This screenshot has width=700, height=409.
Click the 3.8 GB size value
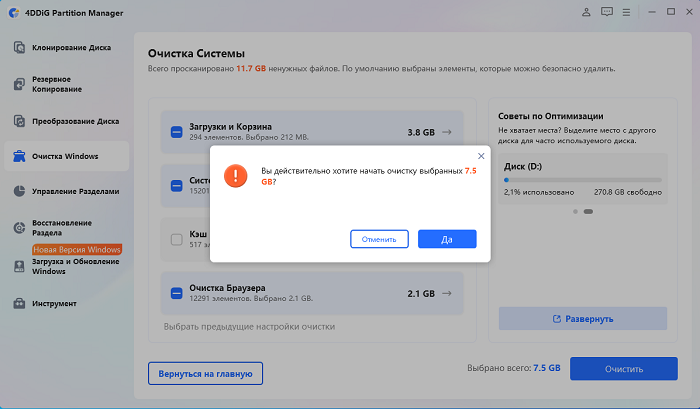tap(421, 133)
